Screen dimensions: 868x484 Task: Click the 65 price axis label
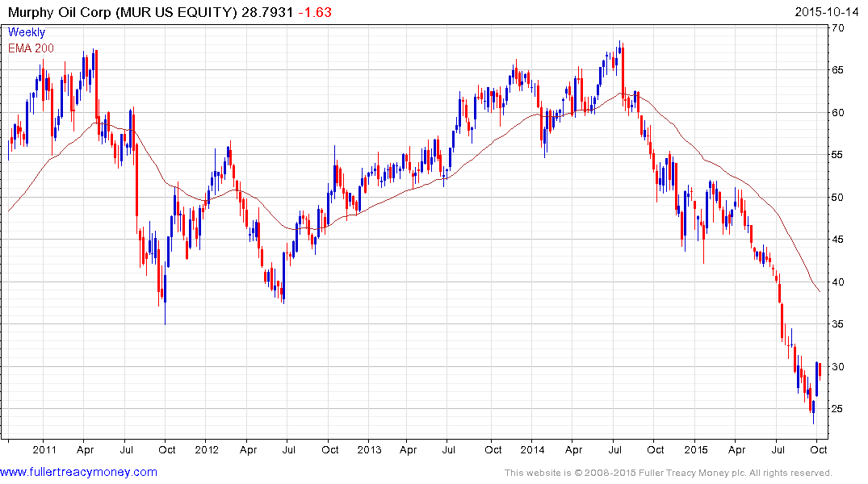[837, 69]
